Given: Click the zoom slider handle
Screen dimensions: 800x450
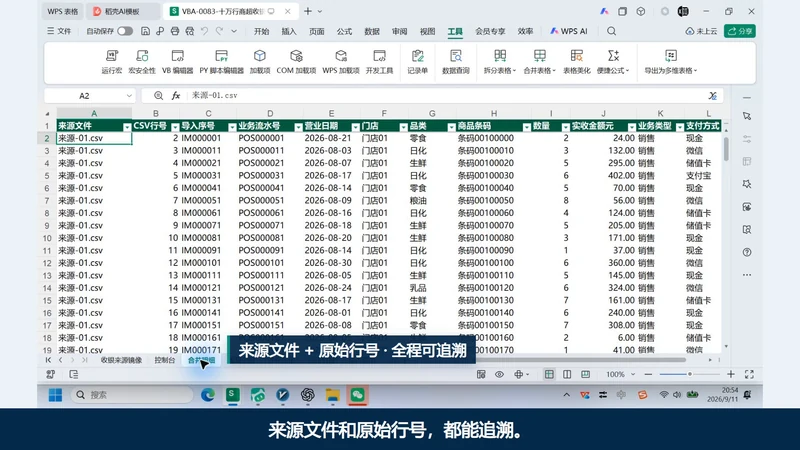Looking at the screenshot, I should [690, 374].
